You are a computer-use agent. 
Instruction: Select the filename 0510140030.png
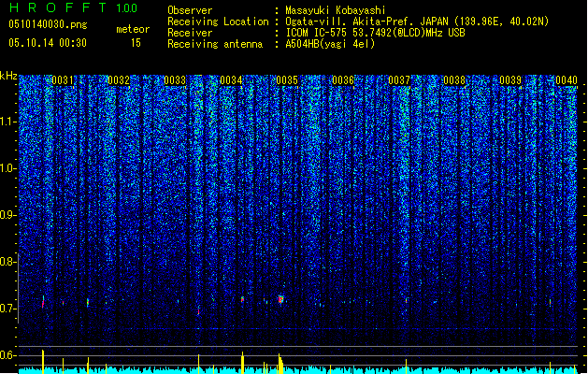coord(48,24)
